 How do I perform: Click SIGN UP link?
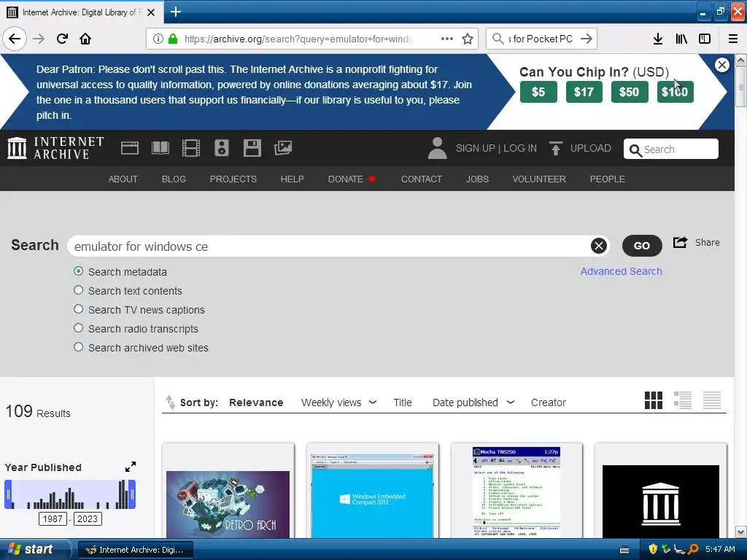click(x=475, y=148)
